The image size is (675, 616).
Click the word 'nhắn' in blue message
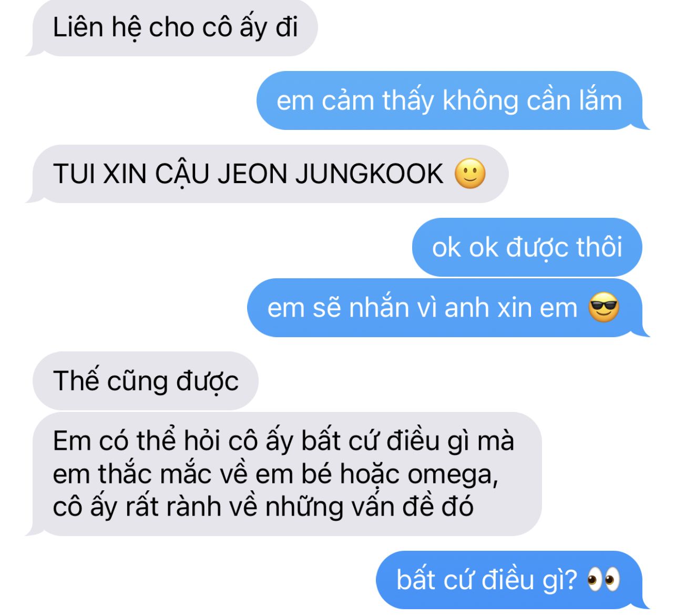tap(379, 307)
